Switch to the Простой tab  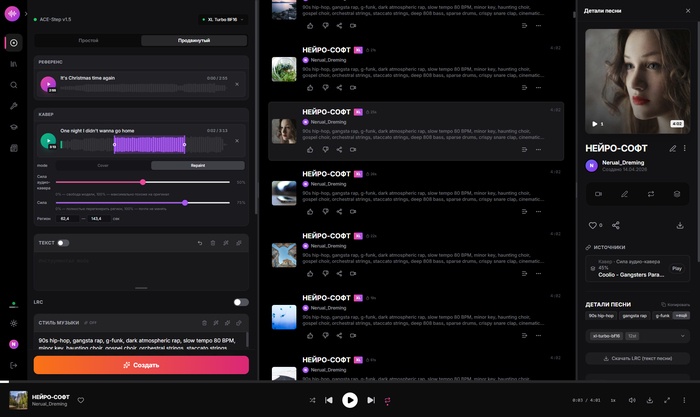tap(88, 41)
